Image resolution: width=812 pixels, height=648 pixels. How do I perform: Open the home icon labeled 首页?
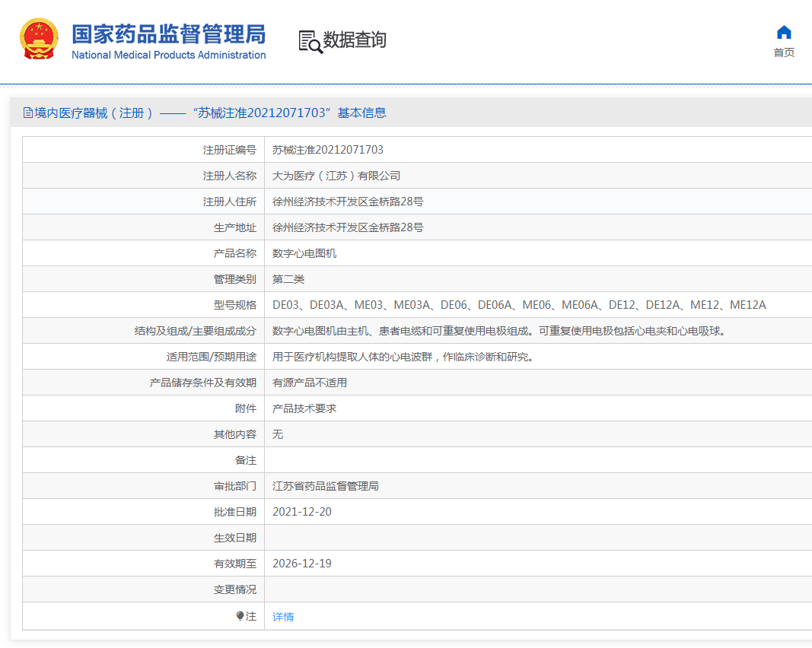(x=784, y=33)
